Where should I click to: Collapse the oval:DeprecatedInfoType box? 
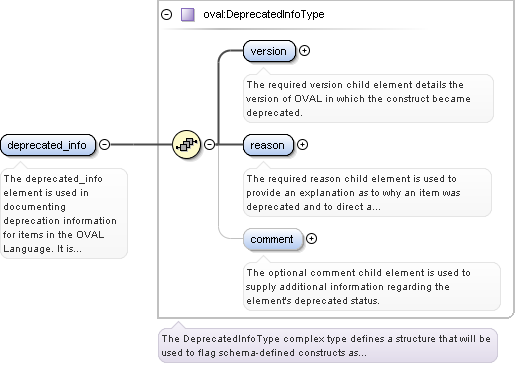[x=166, y=15]
